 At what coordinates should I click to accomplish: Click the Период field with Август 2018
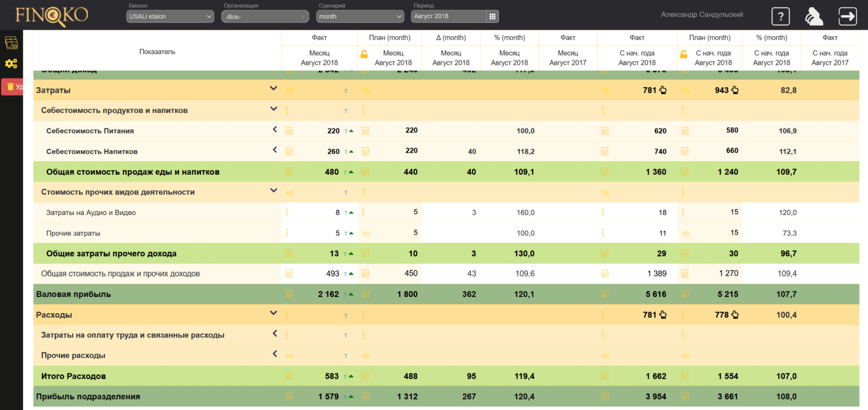tap(448, 16)
